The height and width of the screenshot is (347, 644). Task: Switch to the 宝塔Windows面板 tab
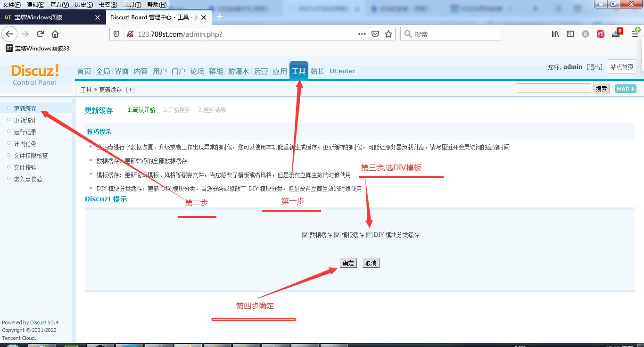(x=52, y=17)
